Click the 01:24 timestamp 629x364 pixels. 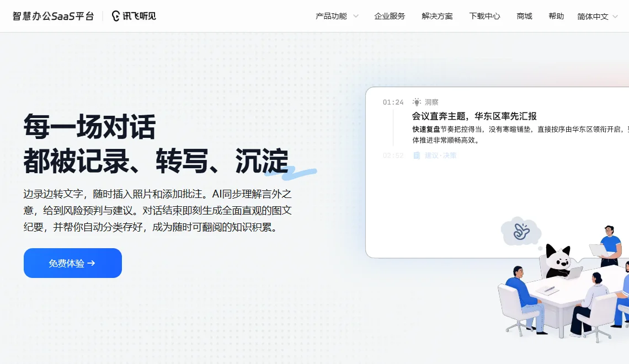tap(393, 102)
